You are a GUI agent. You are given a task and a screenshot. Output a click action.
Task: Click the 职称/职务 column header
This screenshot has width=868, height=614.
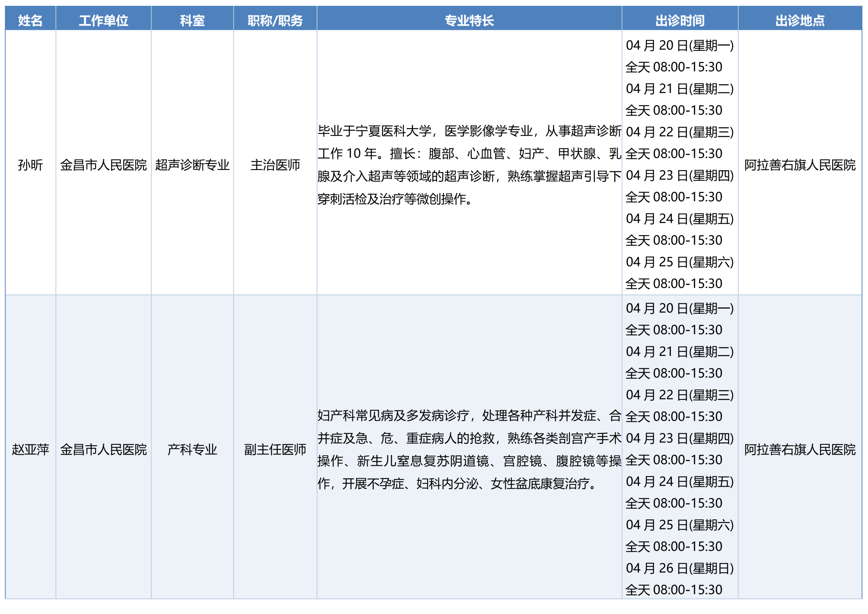pos(275,20)
